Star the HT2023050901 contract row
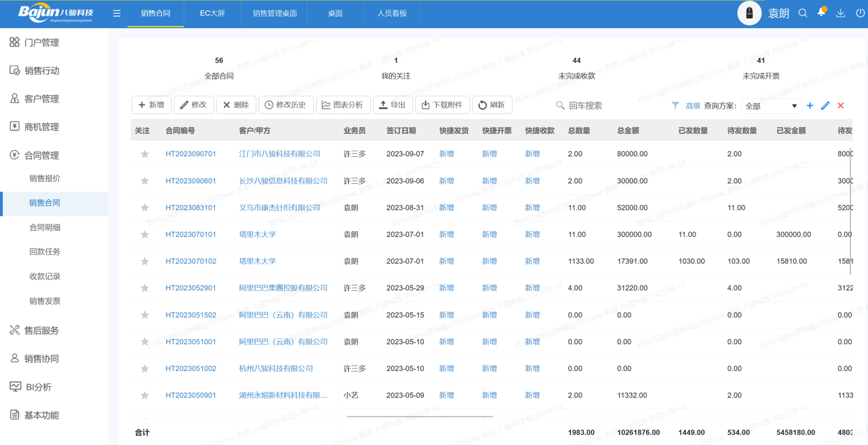This screenshot has height=445, width=868. pyautogui.click(x=144, y=395)
